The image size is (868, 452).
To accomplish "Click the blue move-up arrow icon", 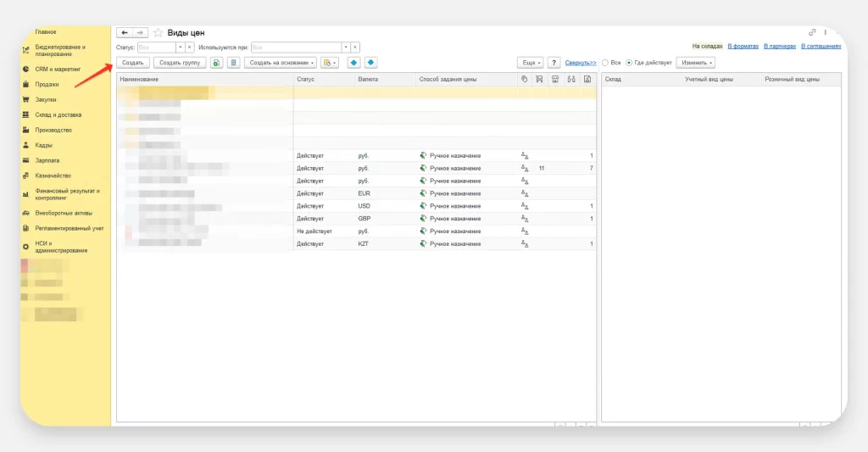I will pyautogui.click(x=353, y=63).
